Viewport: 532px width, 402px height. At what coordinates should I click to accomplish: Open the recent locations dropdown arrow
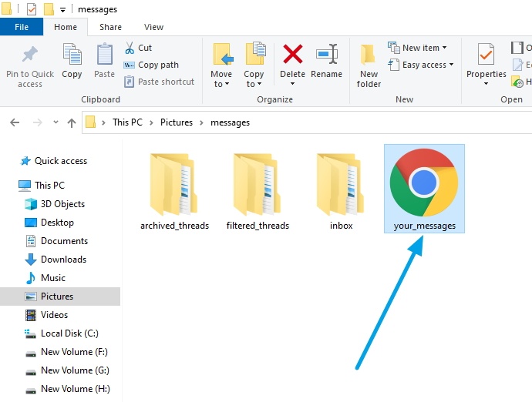[56, 122]
